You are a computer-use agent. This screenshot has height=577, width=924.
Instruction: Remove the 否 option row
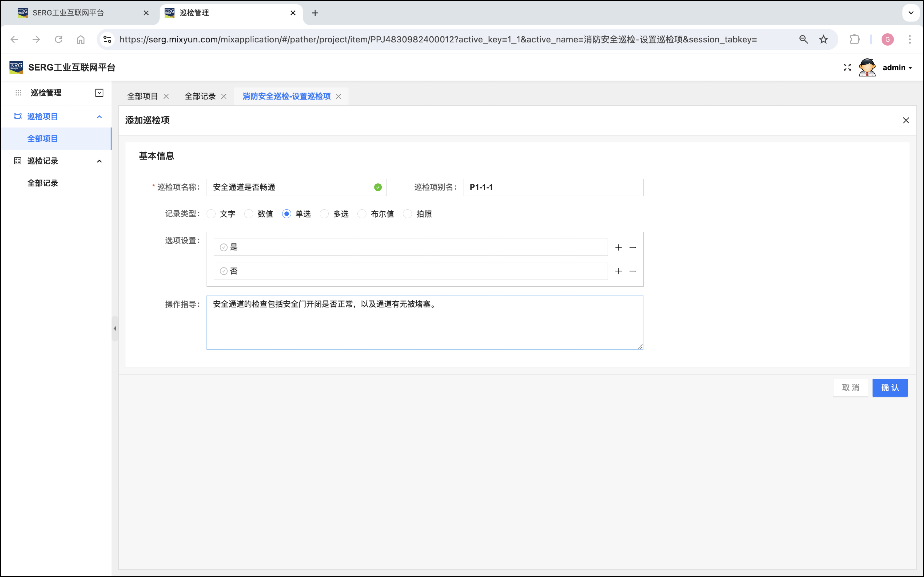point(632,271)
